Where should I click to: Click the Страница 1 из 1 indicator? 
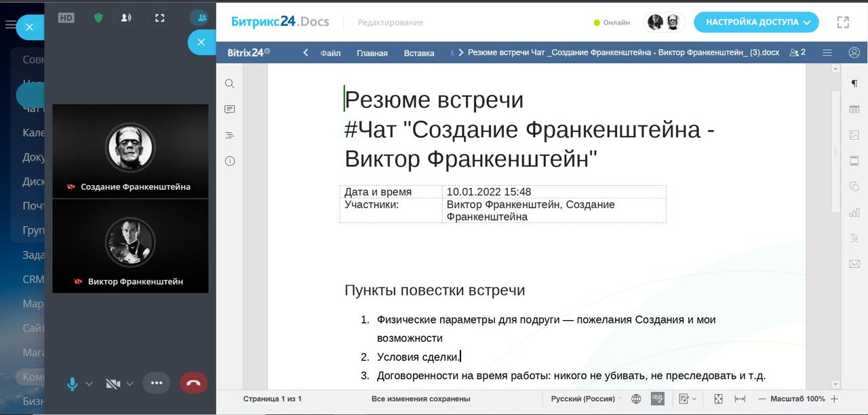(x=273, y=399)
